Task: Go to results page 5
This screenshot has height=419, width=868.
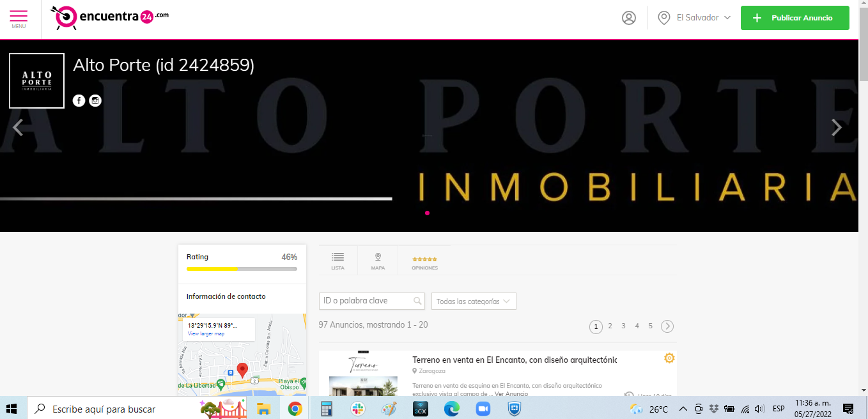Action: coord(650,326)
